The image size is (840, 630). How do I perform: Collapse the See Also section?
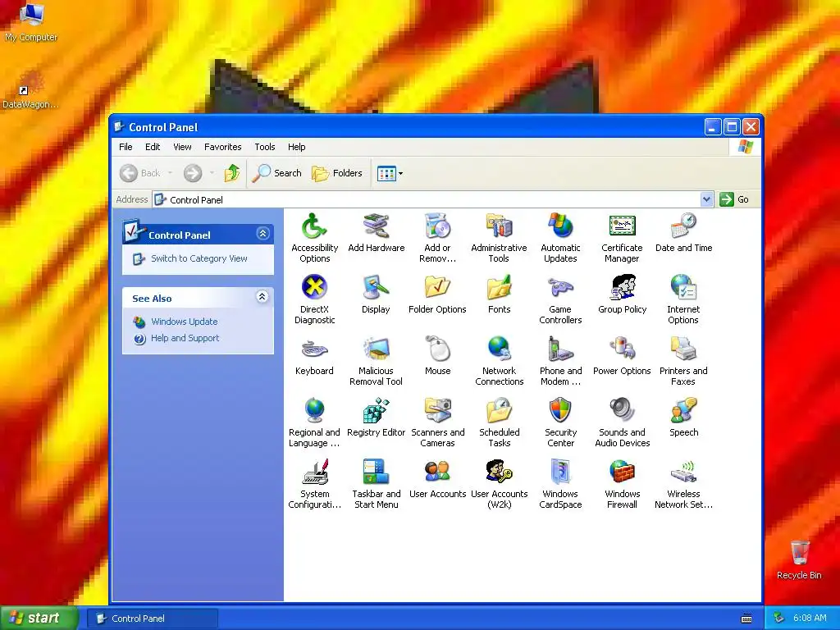pyautogui.click(x=262, y=297)
